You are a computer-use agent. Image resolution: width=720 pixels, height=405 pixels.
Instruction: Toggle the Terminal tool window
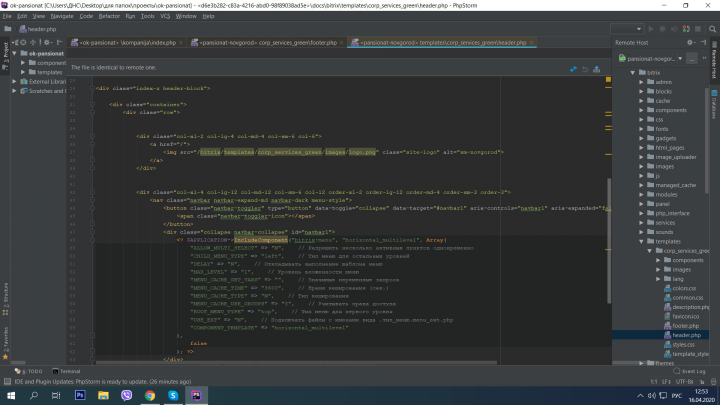[x=66, y=371]
